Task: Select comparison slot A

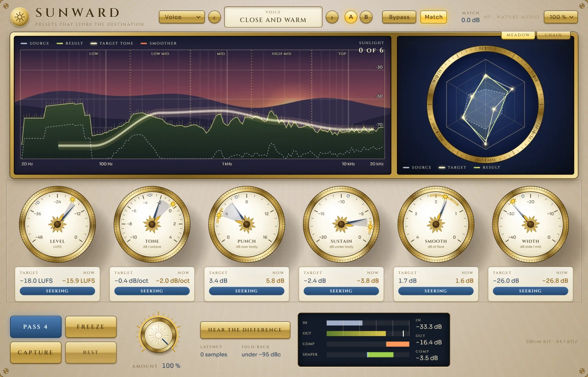Action: 351,17
